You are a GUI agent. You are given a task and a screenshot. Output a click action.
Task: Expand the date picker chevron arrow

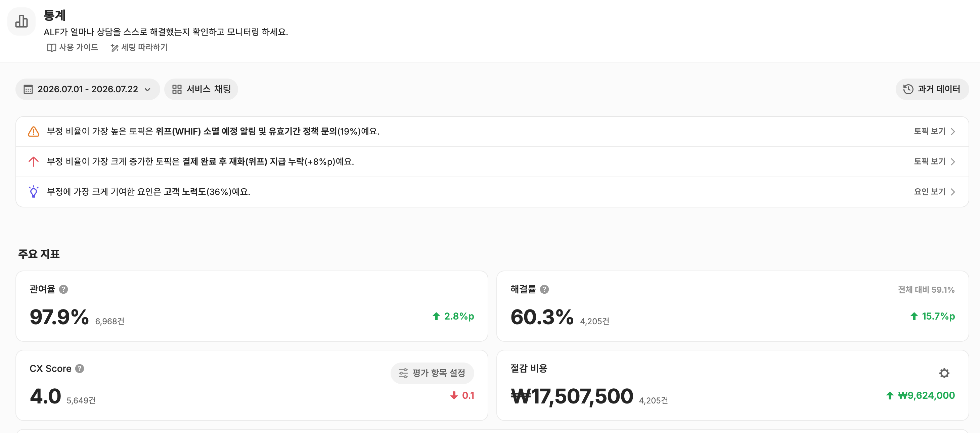pos(148,90)
